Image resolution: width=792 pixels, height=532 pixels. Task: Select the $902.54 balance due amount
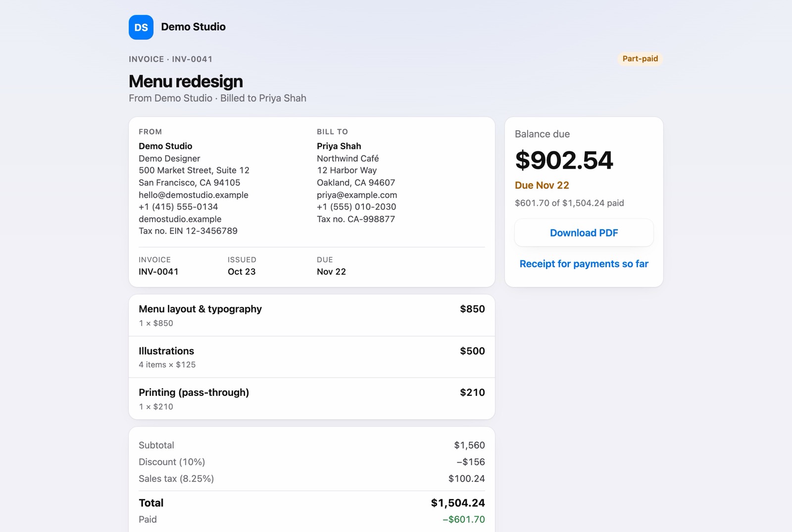[564, 160]
